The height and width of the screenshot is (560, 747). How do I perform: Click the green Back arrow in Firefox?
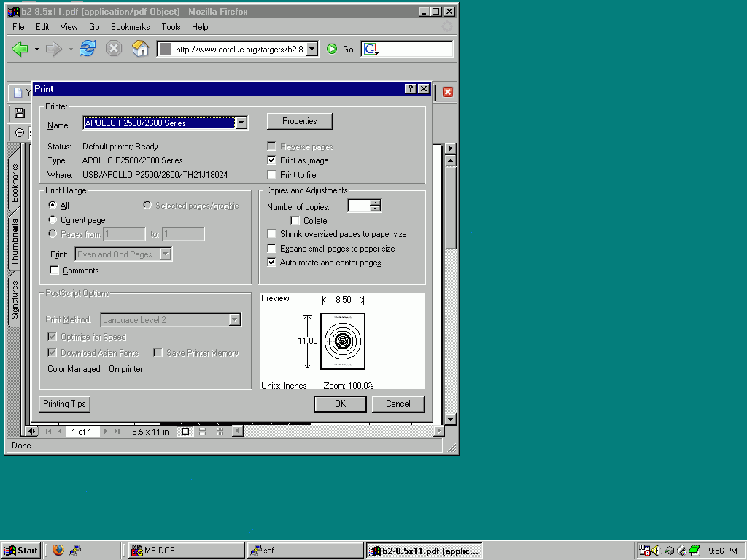pos(20,49)
